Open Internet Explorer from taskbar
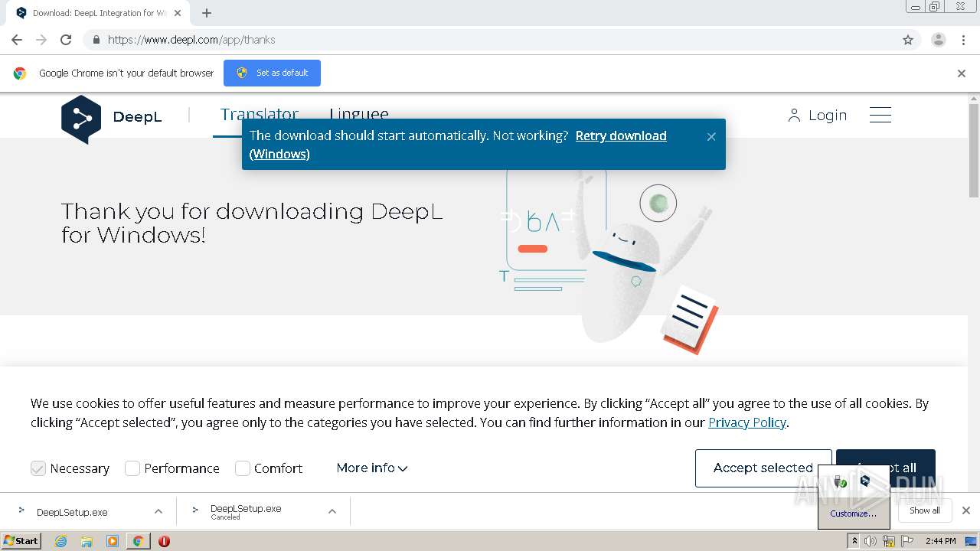Image resolution: width=980 pixels, height=551 pixels. (x=61, y=541)
